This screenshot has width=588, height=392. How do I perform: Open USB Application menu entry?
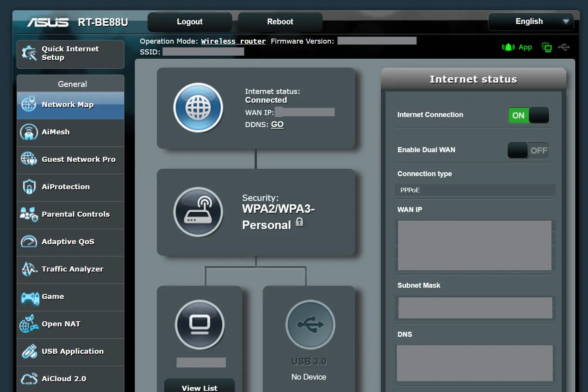[71, 352]
